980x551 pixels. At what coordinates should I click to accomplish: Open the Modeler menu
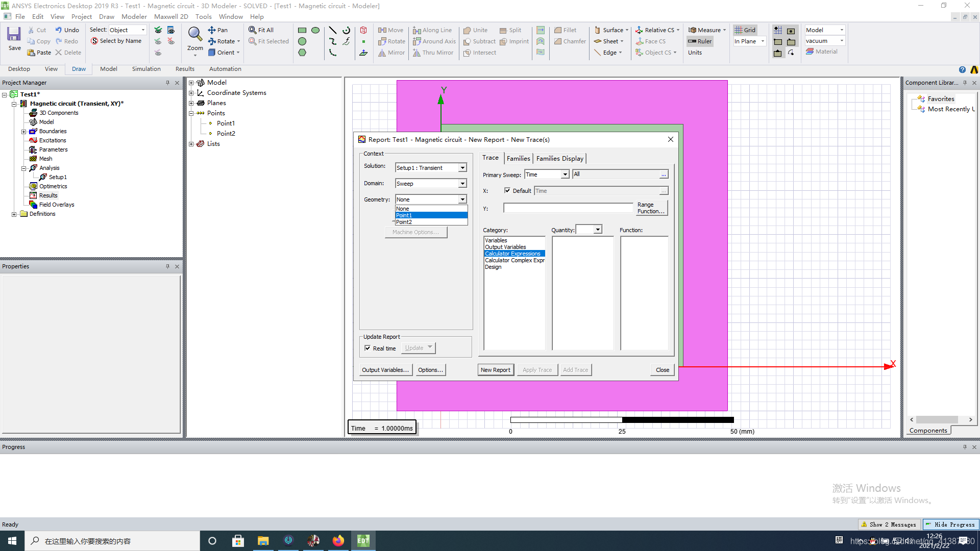click(134, 16)
